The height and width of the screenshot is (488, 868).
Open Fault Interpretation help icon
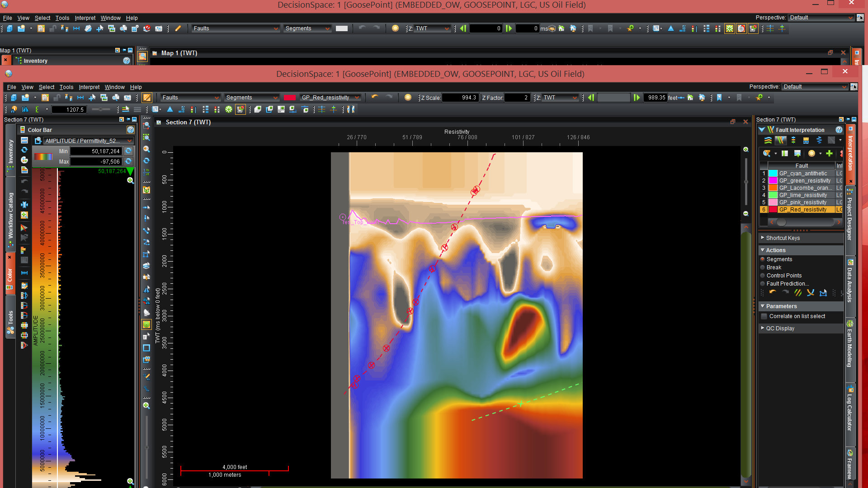point(839,130)
